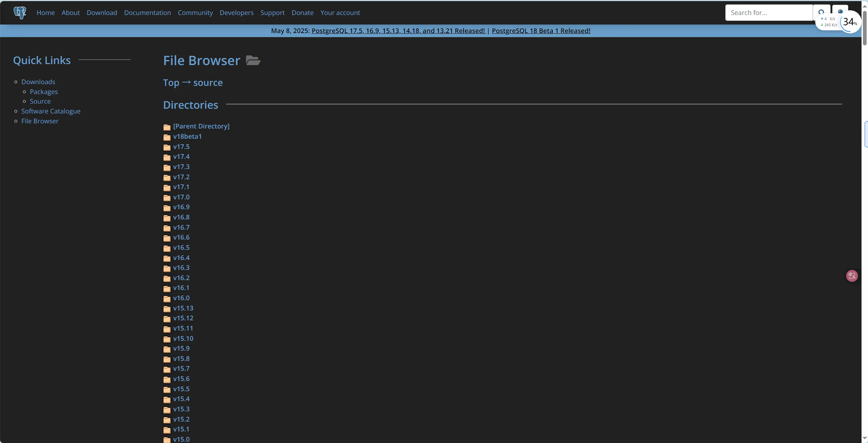Image resolution: width=868 pixels, height=443 pixels.
Task: Click the folder icon beside v15.1
Action: [x=167, y=430]
